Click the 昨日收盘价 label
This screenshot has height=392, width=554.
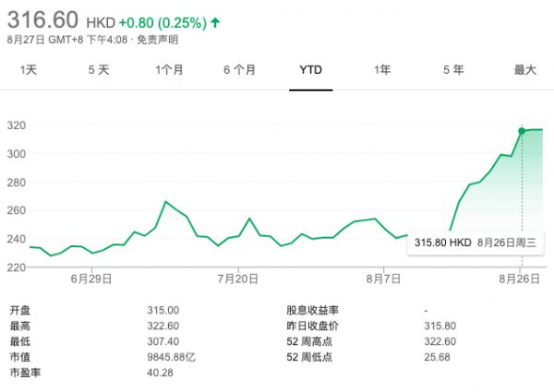point(314,326)
